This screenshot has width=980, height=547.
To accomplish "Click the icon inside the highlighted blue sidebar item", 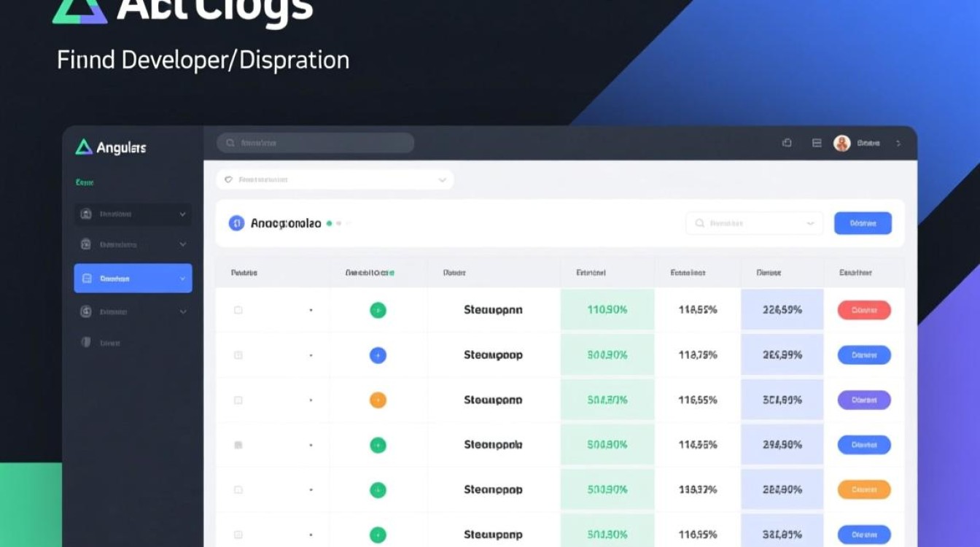I will [x=86, y=278].
